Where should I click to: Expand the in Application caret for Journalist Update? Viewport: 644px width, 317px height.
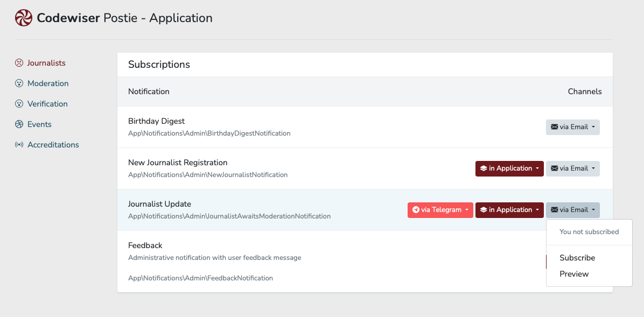pyautogui.click(x=537, y=210)
